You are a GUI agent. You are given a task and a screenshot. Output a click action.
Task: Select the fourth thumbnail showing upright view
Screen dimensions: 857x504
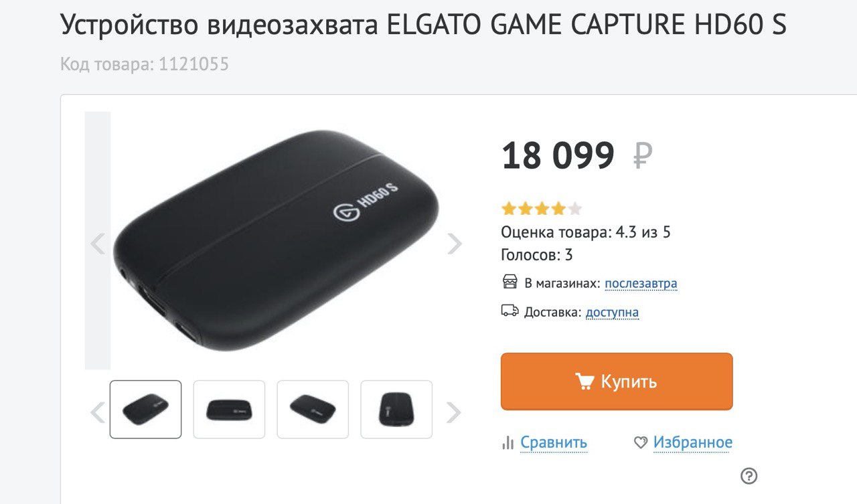pos(396,410)
